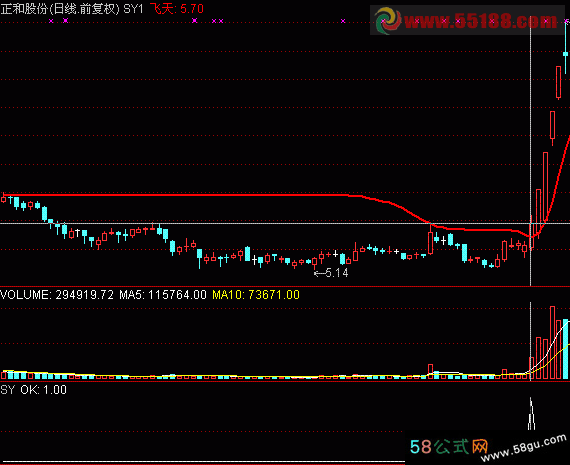Click the first magenta x marker at top left

51,21
